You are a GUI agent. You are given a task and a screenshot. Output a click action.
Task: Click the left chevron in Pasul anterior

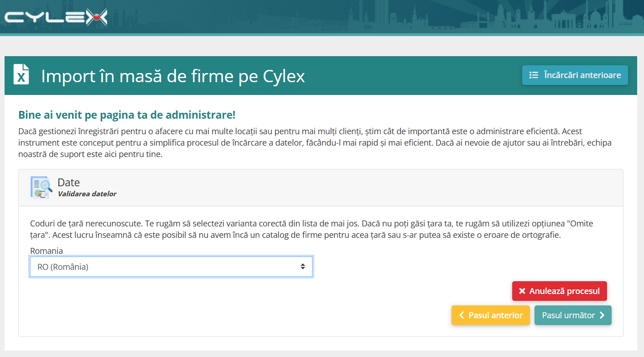[462, 315]
